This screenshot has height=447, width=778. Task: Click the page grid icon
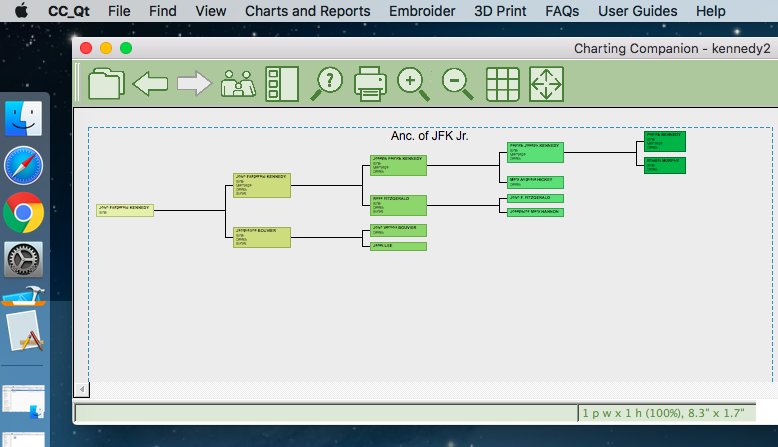tap(502, 83)
